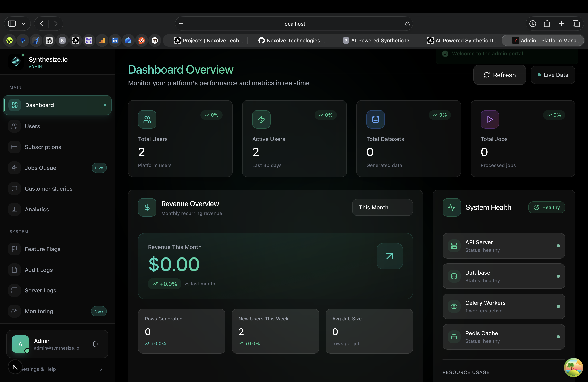Expand Settings & Help chevron

(101, 369)
